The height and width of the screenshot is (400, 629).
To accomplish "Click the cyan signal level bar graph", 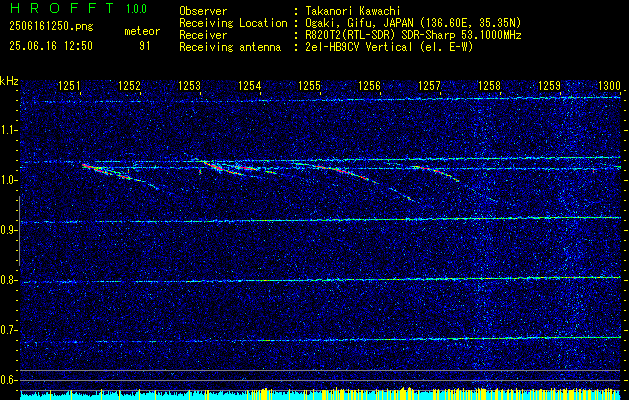I will coord(320,394).
